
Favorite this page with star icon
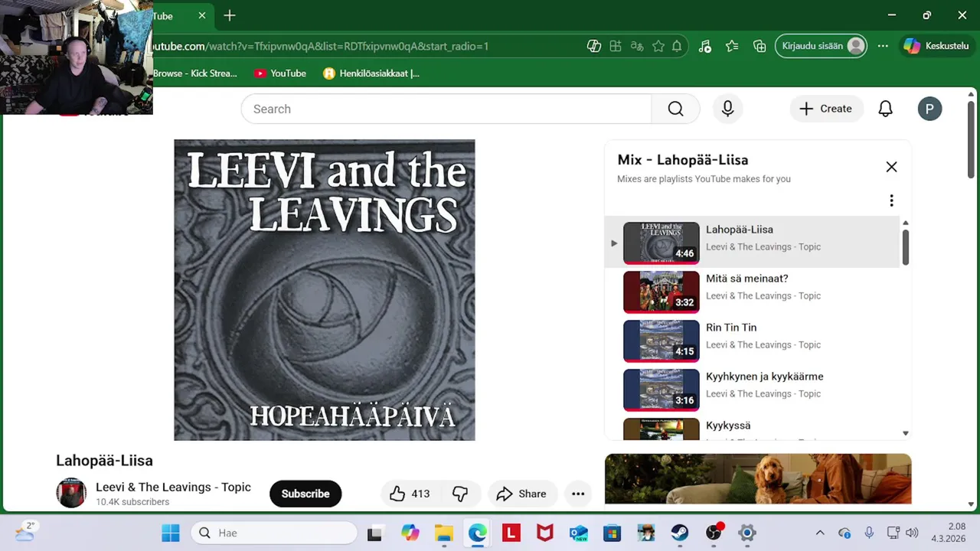[x=658, y=46]
